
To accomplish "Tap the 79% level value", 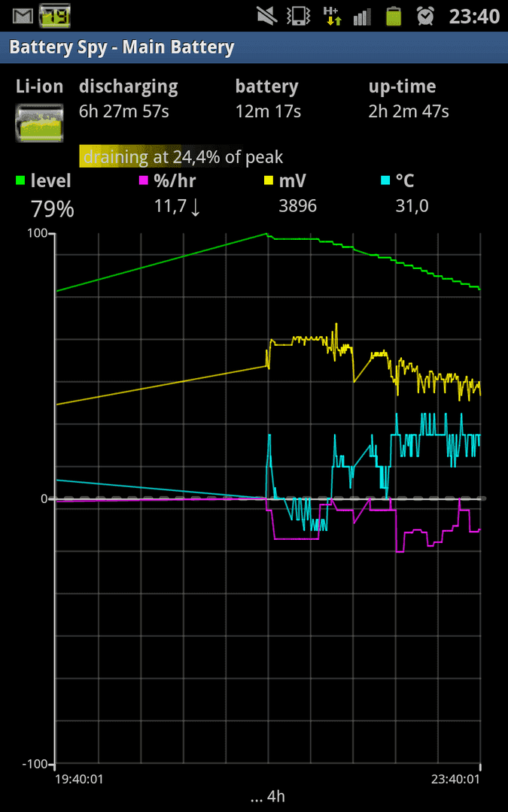I will click(53, 209).
